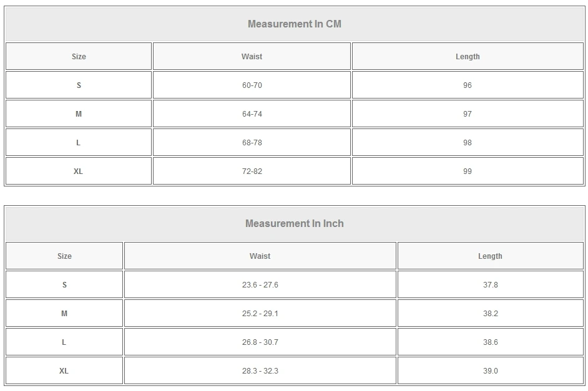This screenshot has width=588, height=391.
Task: Click the "Measurement In Inch" table title
Action: click(294, 224)
